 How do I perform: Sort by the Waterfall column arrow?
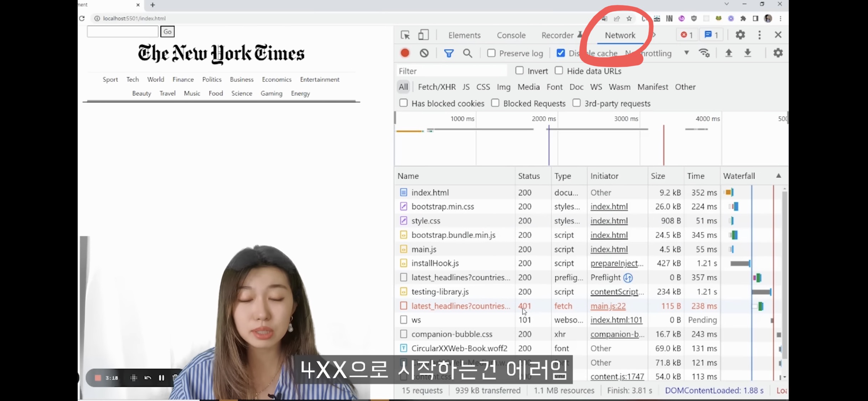click(779, 176)
